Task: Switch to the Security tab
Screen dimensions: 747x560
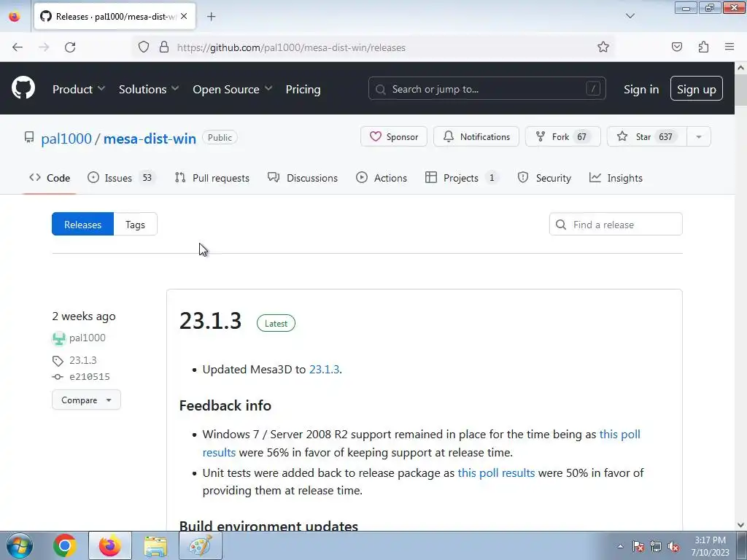Action: coord(544,178)
